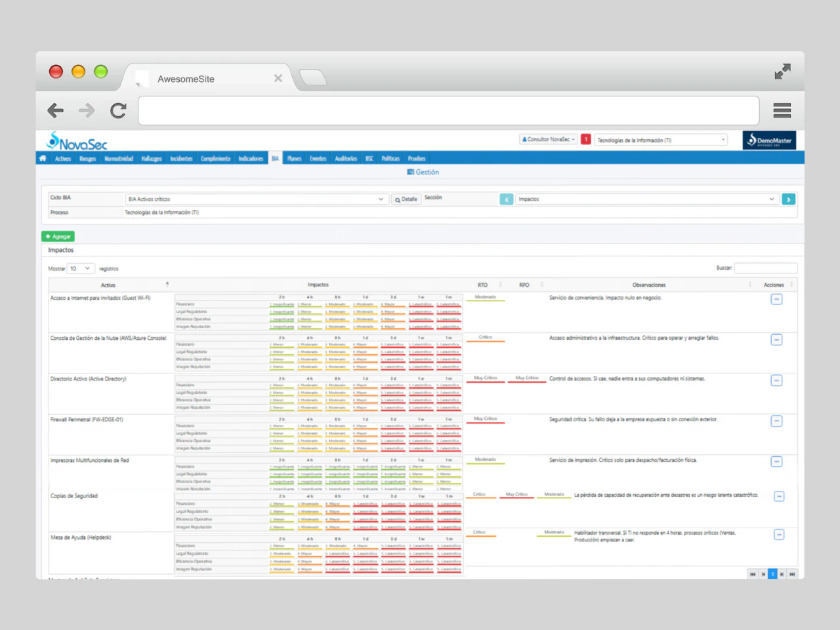Click the green Agregar button

point(57,236)
